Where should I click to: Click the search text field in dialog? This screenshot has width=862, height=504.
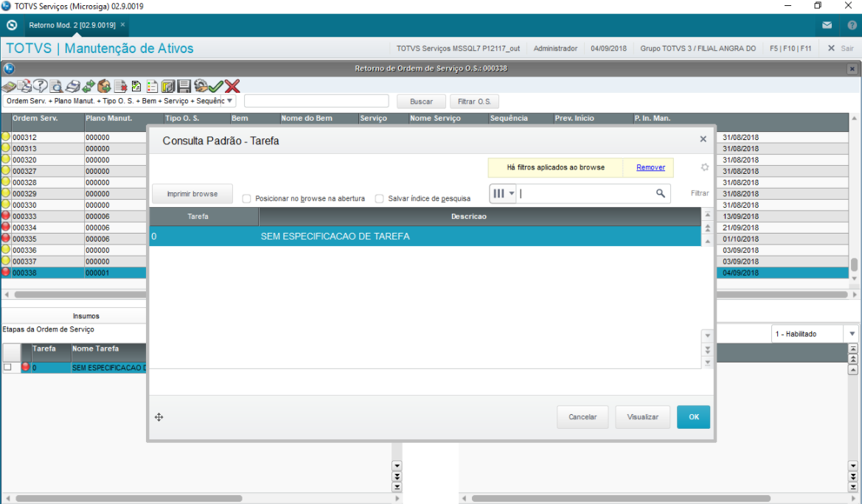(x=585, y=194)
